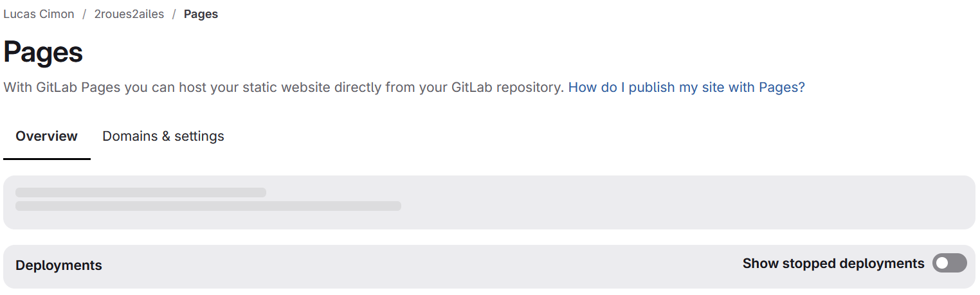Open "How do I publish my site with Pages?" link
Viewport: 980px width, 295px height.
[686, 87]
